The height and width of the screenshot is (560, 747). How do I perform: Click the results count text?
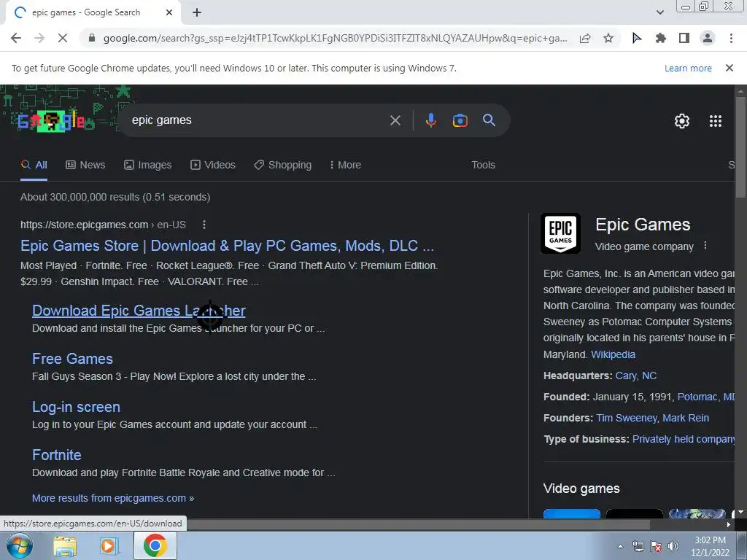[x=115, y=197]
